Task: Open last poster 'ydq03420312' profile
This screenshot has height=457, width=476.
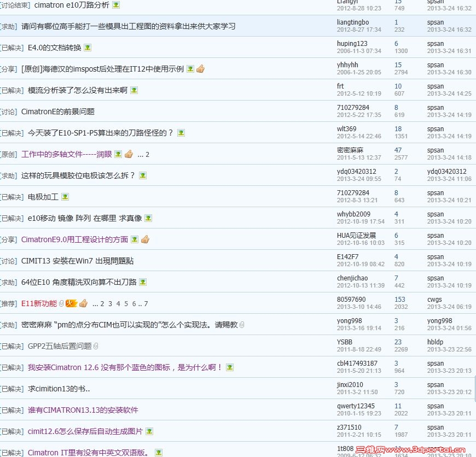Action: [x=446, y=172]
